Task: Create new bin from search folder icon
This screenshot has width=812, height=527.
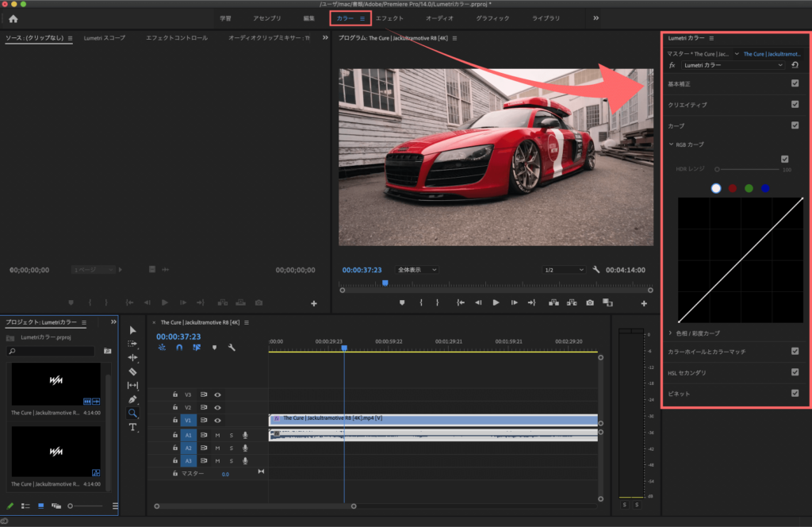Action: click(107, 351)
